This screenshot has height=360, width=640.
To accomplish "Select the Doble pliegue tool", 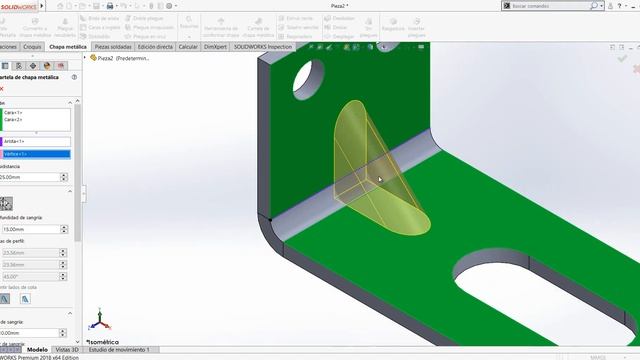I will 144,18.
